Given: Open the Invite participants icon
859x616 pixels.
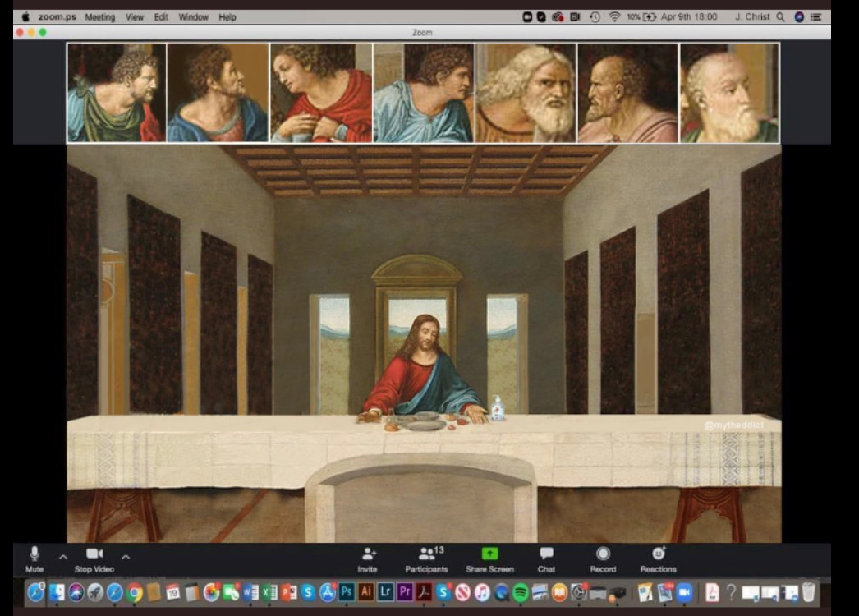Looking at the screenshot, I should click(x=368, y=554).
